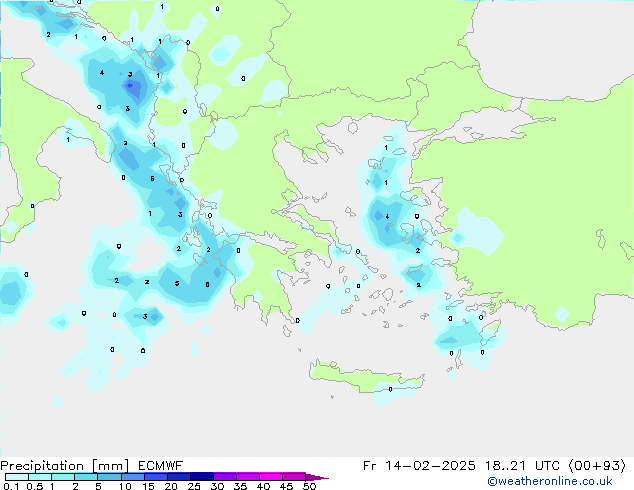Click the legend scale label '15'
The height and width of the screenshot is (490, 634).
coord(148,486)
